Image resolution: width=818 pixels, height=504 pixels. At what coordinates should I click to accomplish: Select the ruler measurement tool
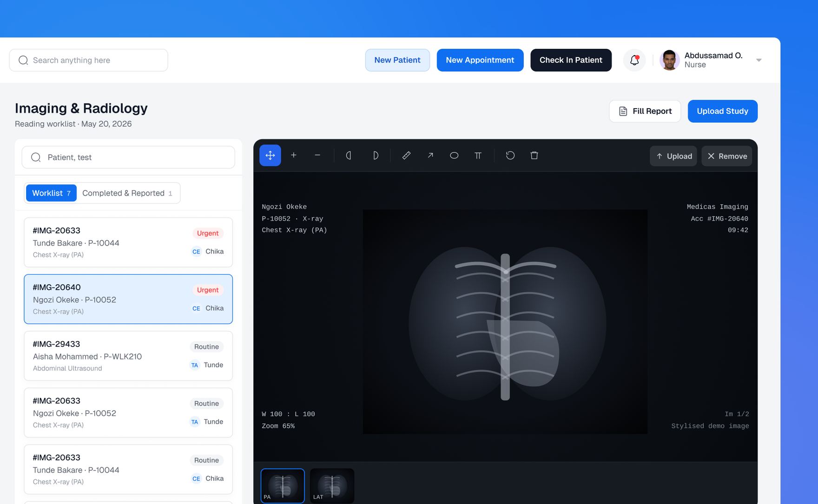tap(406, 156)
